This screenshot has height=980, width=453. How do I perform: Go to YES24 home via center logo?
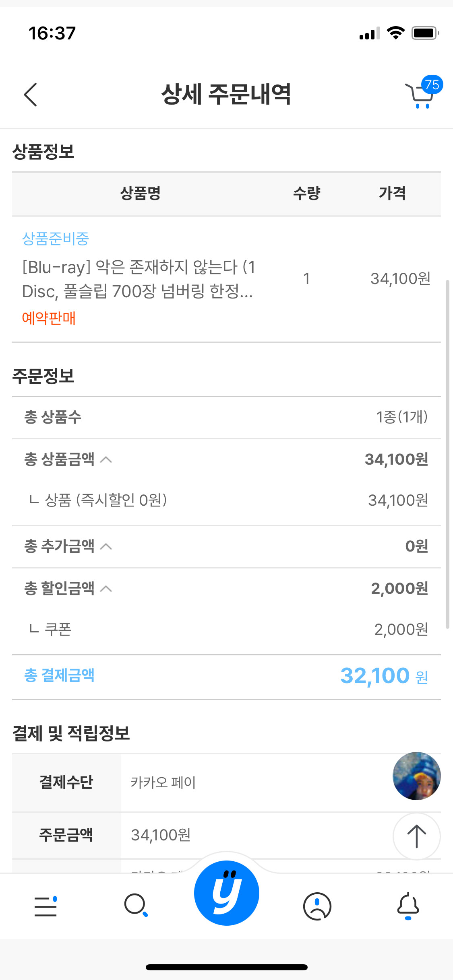pyautogui.click(x=227, y=893)
